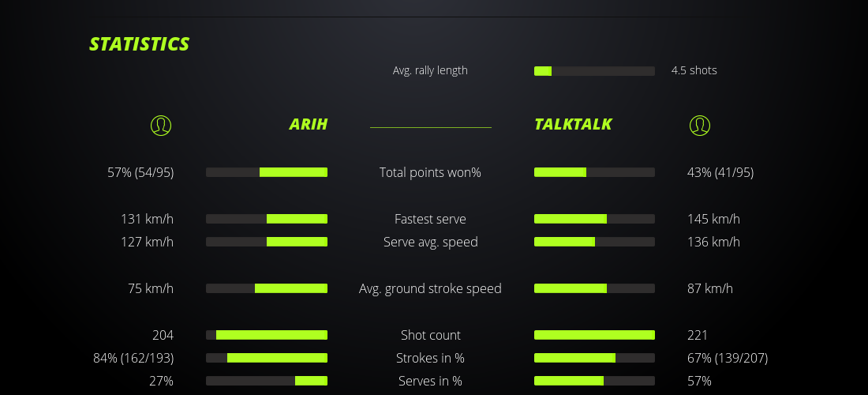The width and height of the screenshot is (868, 395).
Task: Click the Shot count label
Action: [x=430, y=335]
